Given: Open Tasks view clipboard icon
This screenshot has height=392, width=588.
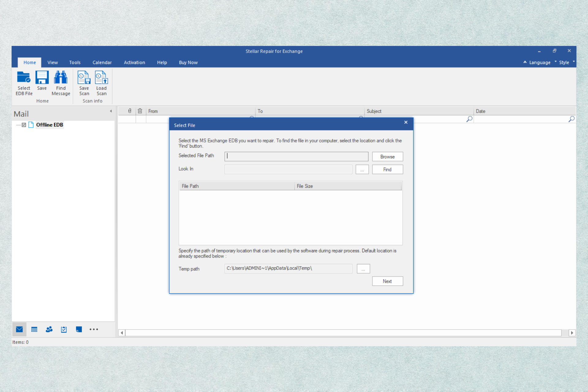Looking at the screenshot, I should click(x=64, y=330).
